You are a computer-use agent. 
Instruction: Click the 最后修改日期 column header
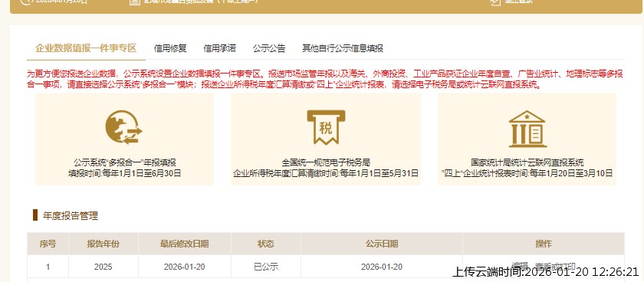pyautogui.click(x=185, y=244)
